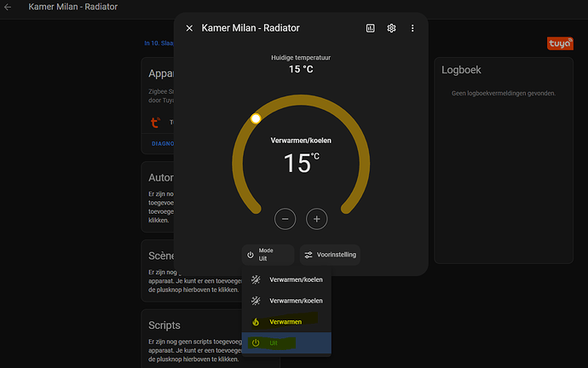Image resolution: width=588 pixels, height=368 pixels.
Task: Click the Tuya logo badge
Action: pos(560,43)
